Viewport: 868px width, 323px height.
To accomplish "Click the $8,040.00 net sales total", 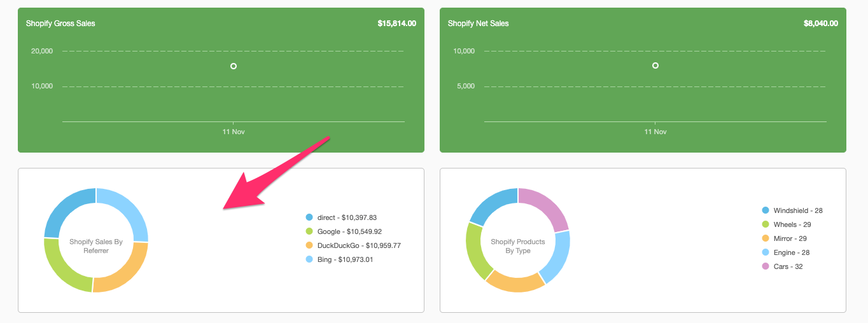I will click(820, 24).
